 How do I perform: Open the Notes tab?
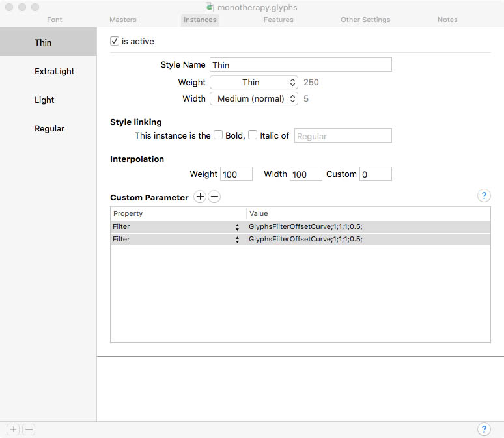[x=447, y=20]
